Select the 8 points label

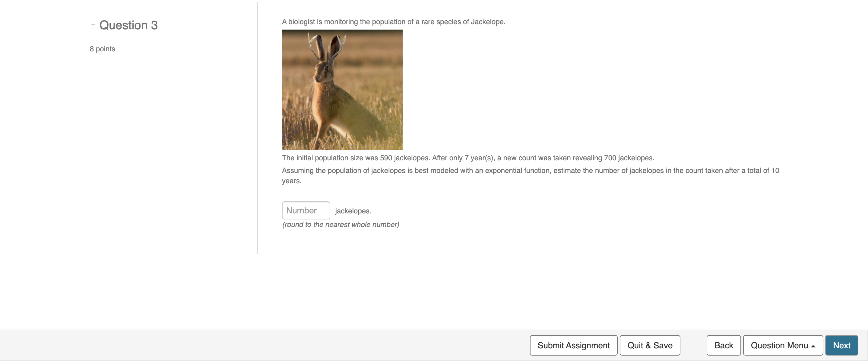click(x=102, y=49)
